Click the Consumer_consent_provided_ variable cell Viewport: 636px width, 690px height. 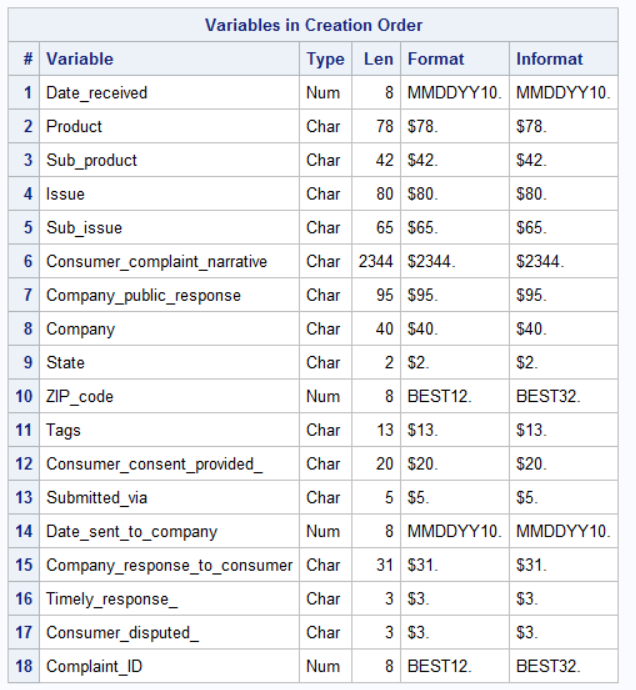tap(154, 464)
